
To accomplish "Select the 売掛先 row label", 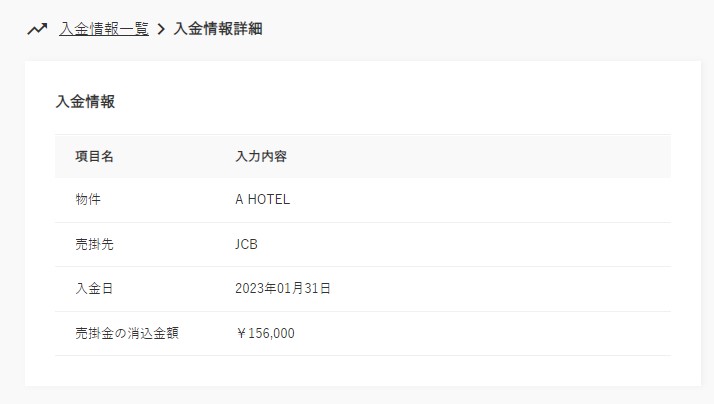I will click(x=95, y=244).
